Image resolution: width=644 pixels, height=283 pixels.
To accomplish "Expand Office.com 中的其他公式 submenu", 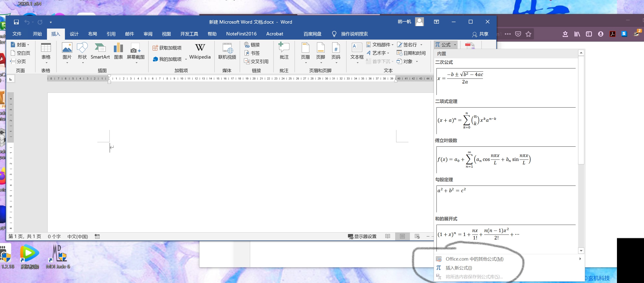I will 474,259.
